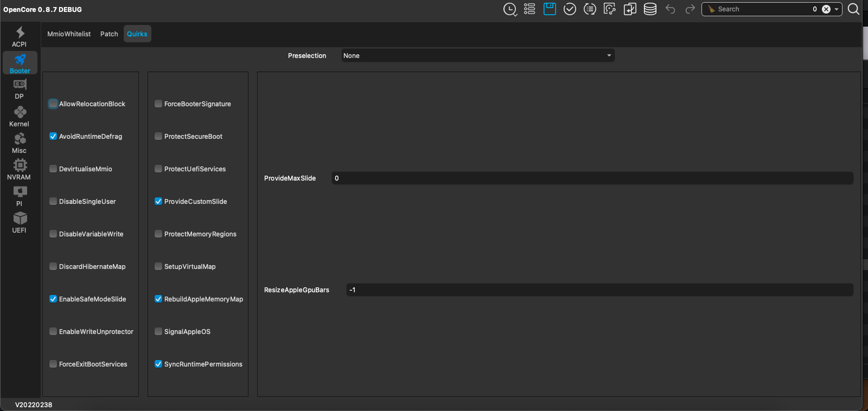The image size is (868, 411).
Task: Expand the search field dropdown arrow
Action: coord(837,9)
